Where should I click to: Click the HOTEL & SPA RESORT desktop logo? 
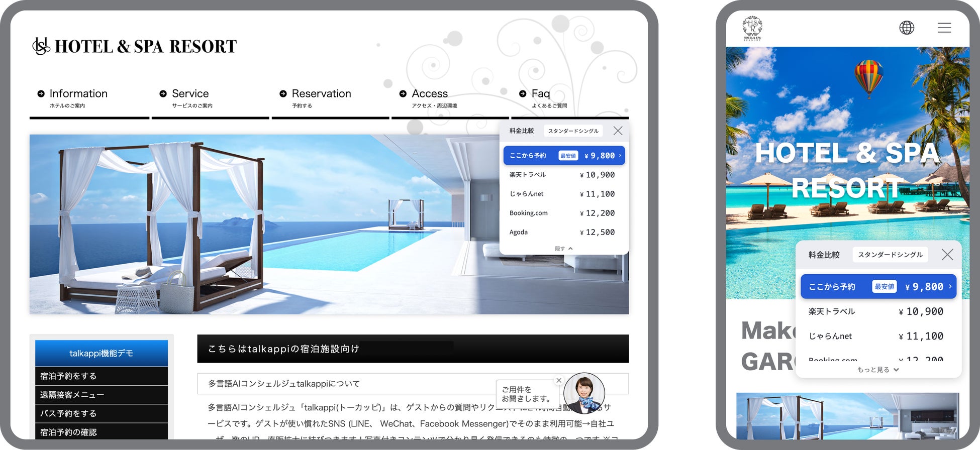tap(134, 46)
